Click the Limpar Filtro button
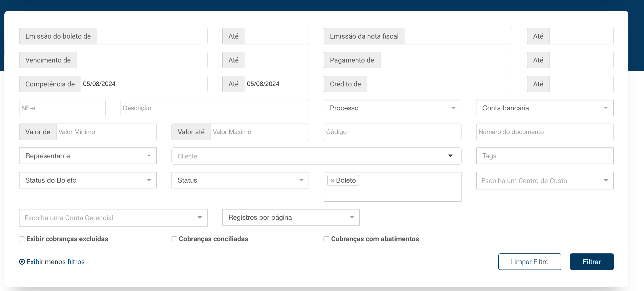Viewport: 644px width, 291px height. point(530,261)
